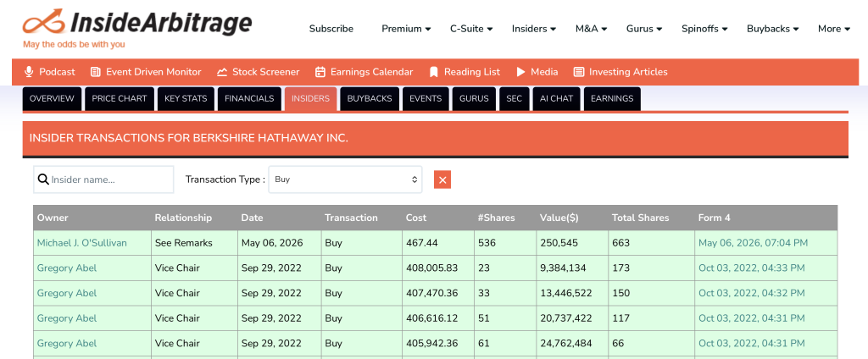This screenshot has width=868, height=359.
Task: Expand the Insiders menu
Action: click(534, 29)
